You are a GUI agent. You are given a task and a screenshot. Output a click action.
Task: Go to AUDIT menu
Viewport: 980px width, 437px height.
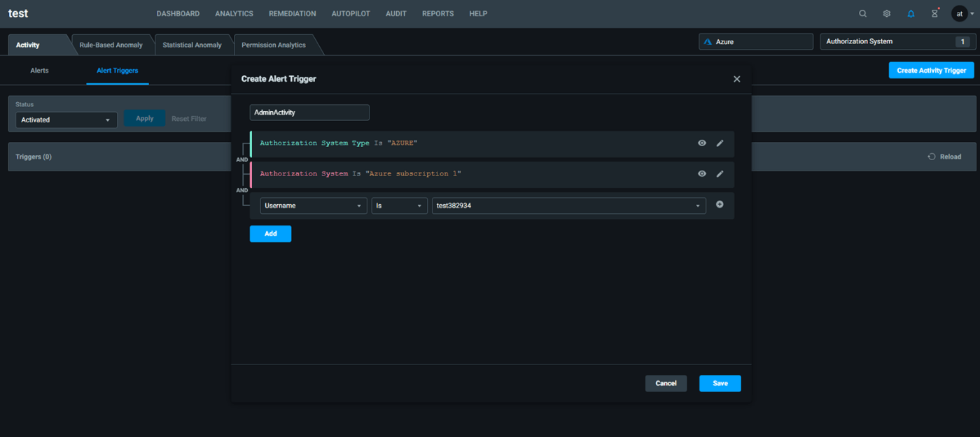tap(396, 14)
